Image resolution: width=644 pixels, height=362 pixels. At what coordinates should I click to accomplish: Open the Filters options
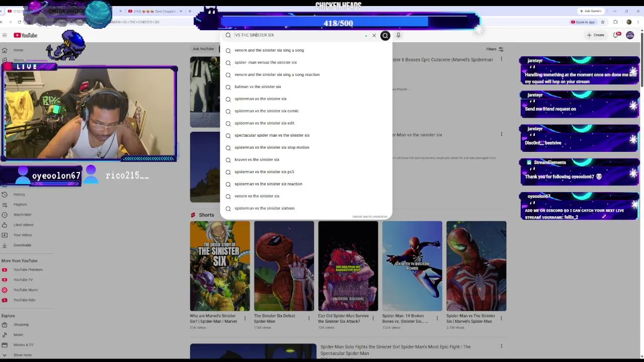point(495,49)
